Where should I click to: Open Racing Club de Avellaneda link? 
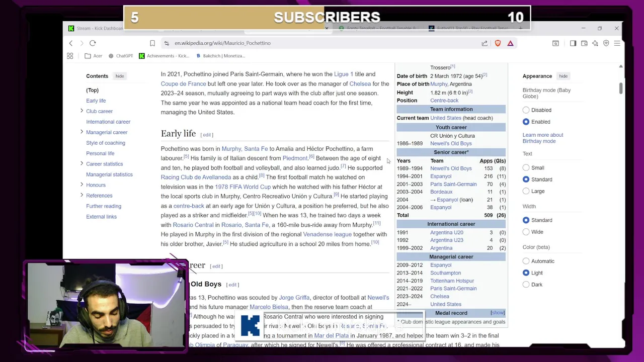point(196,177)
